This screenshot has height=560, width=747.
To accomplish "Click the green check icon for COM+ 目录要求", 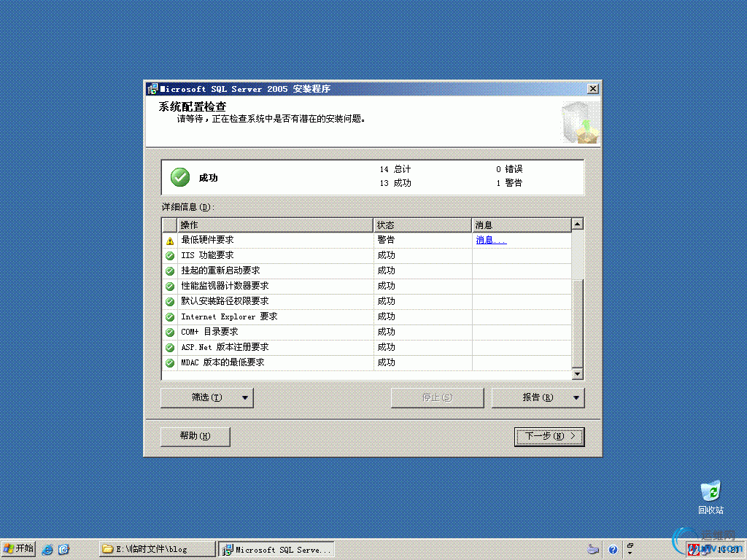I will tap(169, 332).
